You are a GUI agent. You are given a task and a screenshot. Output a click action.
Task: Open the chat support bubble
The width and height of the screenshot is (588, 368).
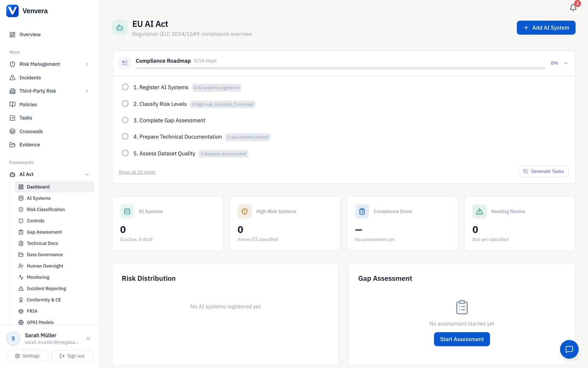569,349
